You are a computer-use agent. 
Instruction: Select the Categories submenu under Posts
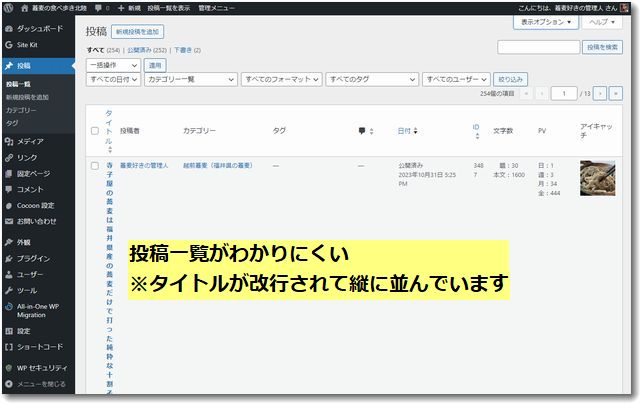point(21,110)
